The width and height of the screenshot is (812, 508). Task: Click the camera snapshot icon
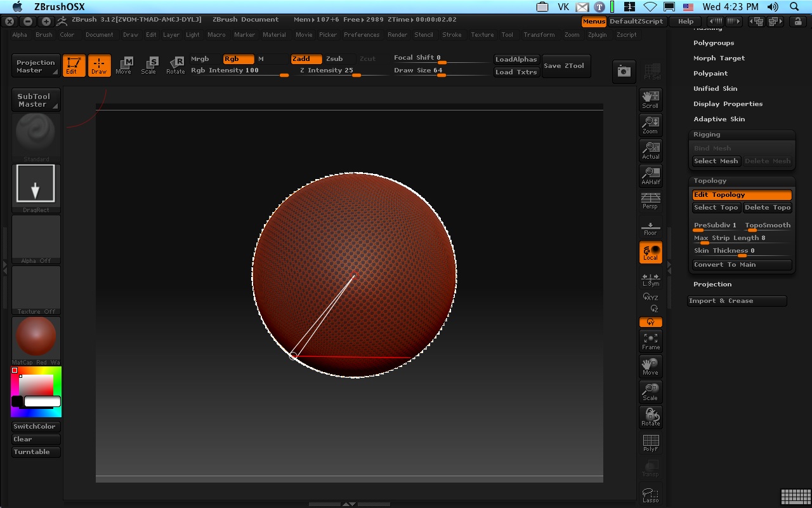(x=624, y=72)
